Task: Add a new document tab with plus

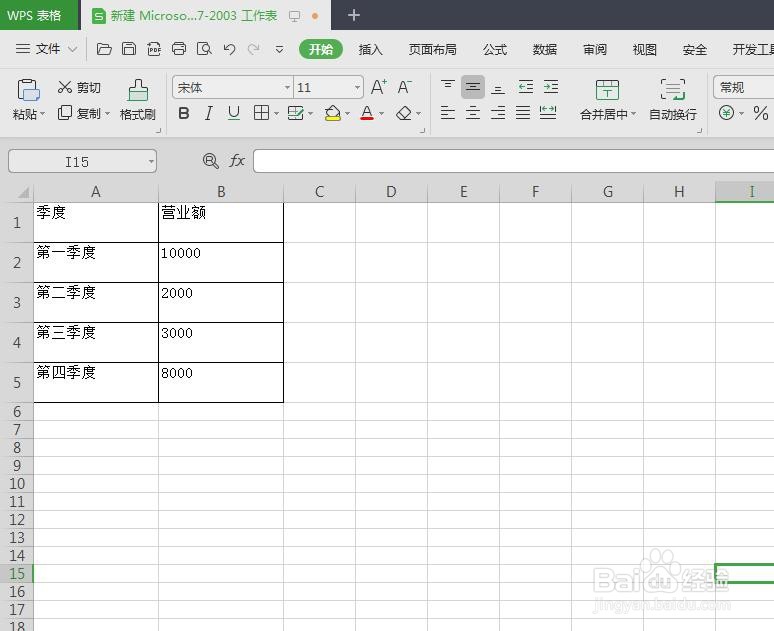Action: tap(353, 15)
